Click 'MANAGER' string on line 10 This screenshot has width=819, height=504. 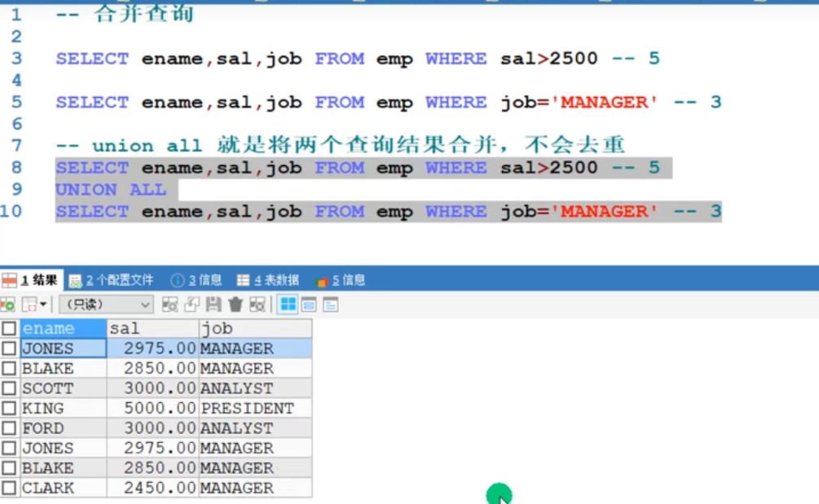click(604, 212)
